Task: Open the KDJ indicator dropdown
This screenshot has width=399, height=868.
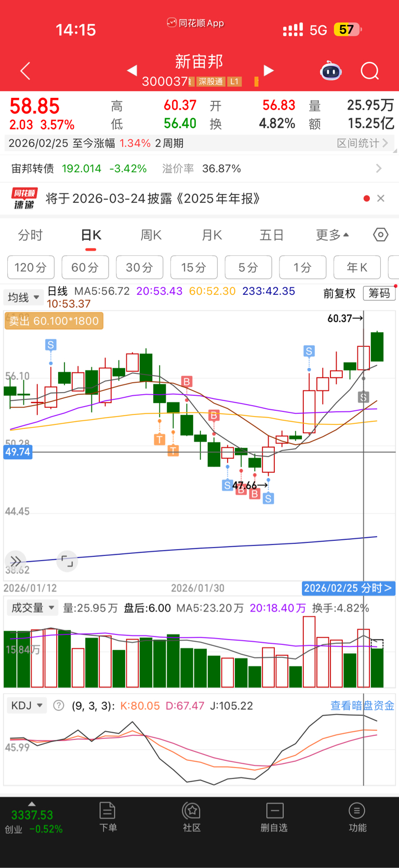Action: (x=27, y=706)
